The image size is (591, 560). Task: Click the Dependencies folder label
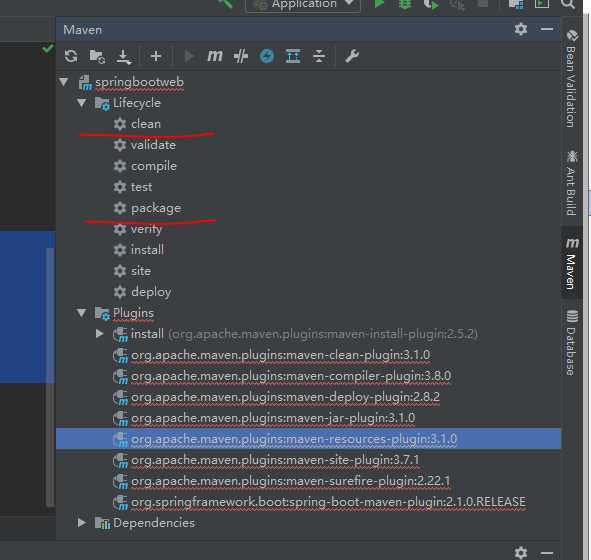tap(154, 523)
